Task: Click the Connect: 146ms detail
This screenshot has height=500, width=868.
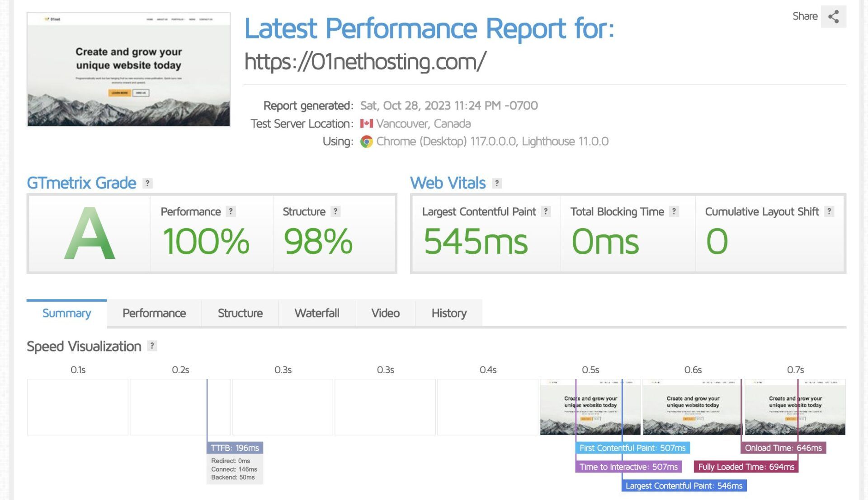Action: click(234, 469)
